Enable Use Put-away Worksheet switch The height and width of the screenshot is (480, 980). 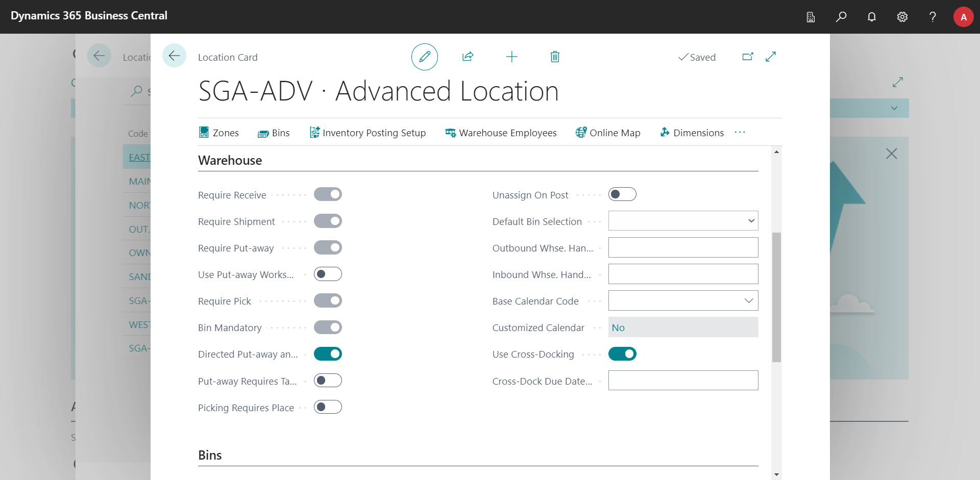pyautogui.click(x=328, y=274)
